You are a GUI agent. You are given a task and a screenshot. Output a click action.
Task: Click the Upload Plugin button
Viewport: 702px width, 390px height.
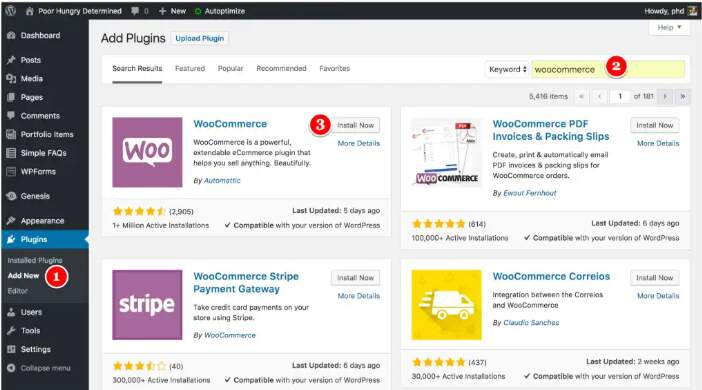[200, 39]
